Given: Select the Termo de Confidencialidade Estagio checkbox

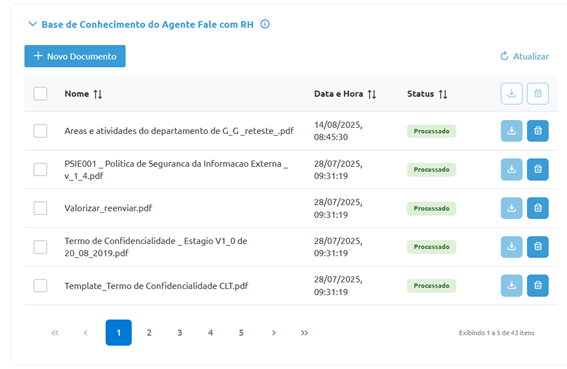Looking at the screenshot, I should click(x=40, y=247).
